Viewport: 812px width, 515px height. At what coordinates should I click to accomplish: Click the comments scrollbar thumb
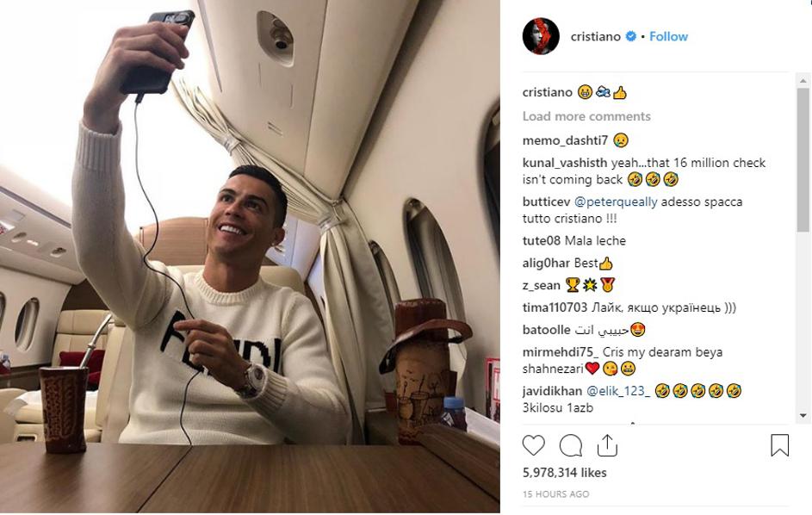[x=803, y=159]
